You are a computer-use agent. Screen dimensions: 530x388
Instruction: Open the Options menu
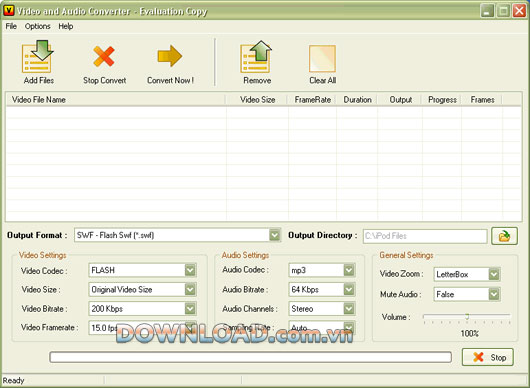[x=38, y=26]
